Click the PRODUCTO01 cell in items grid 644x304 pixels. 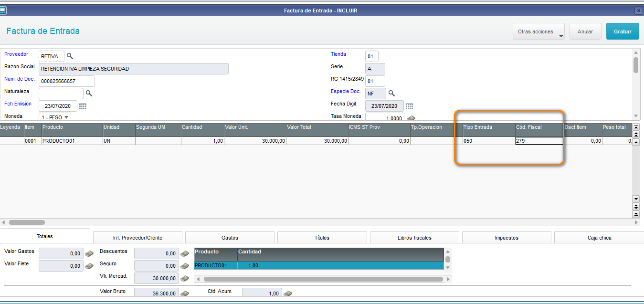[x=72, y=141]
